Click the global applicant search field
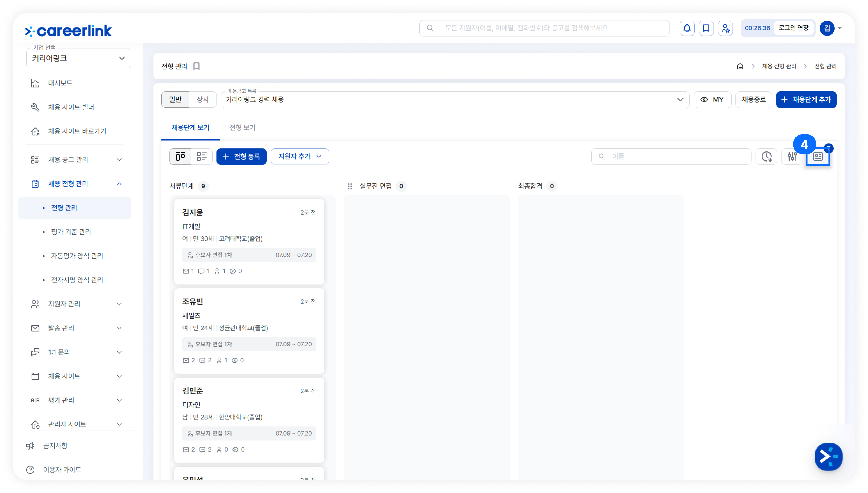868x493 pixels. tap(544, 28)
